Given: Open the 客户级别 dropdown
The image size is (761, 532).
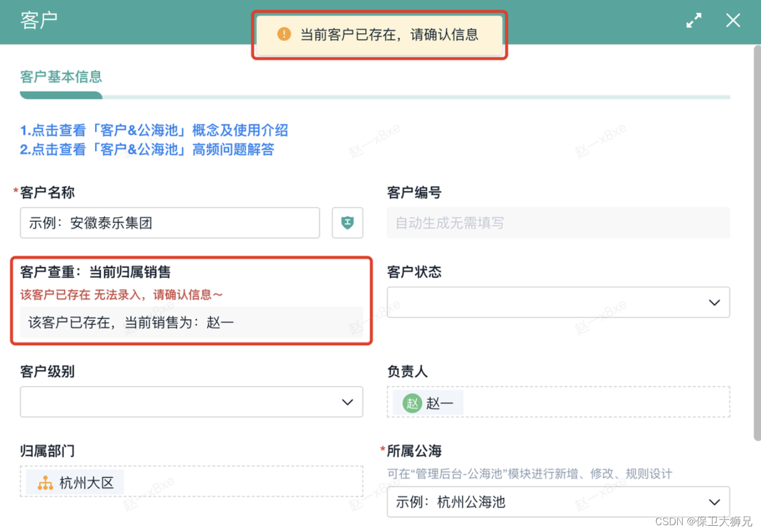Looking at the screenshot, I should pos(191,402).
